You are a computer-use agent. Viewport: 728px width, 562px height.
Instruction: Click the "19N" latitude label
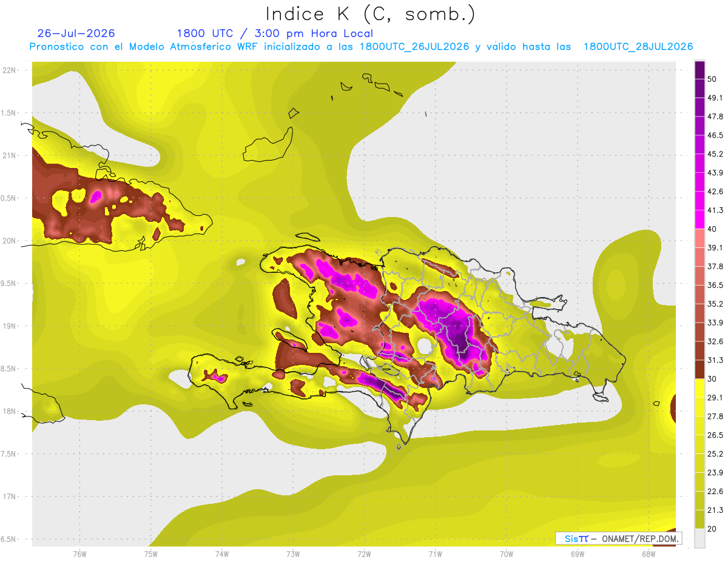9,326
